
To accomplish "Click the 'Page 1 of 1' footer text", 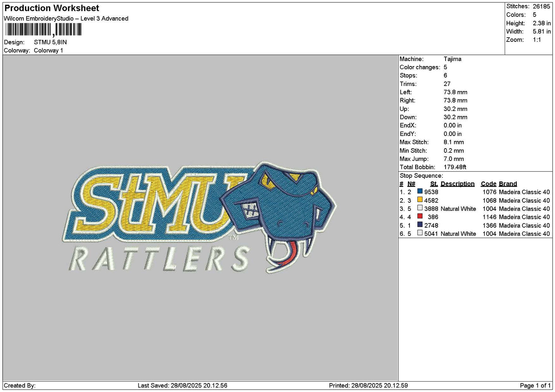I will (x=535, y=385).
